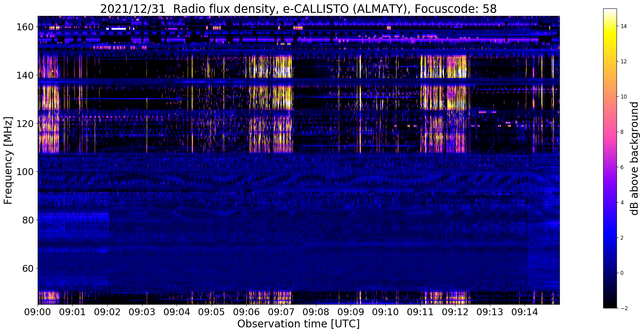Click the 09:11 time tick label
Screen dimensions: 644x333
(421, 312)
